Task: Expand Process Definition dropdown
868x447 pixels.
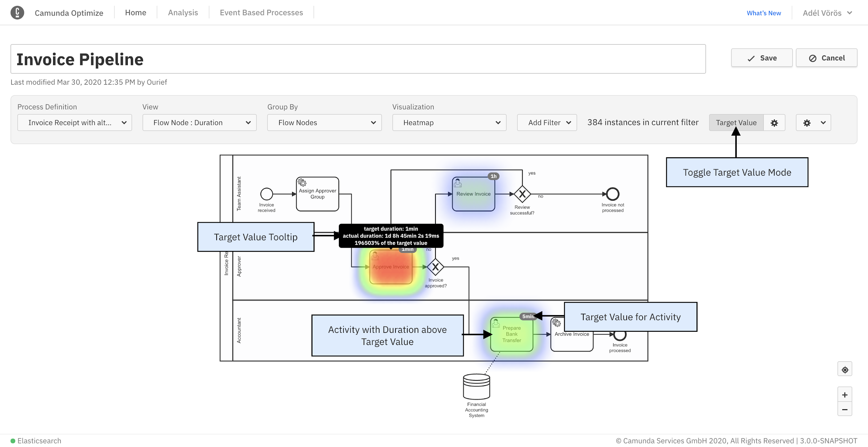Action: pyautogui.click(x=75, y=123)
